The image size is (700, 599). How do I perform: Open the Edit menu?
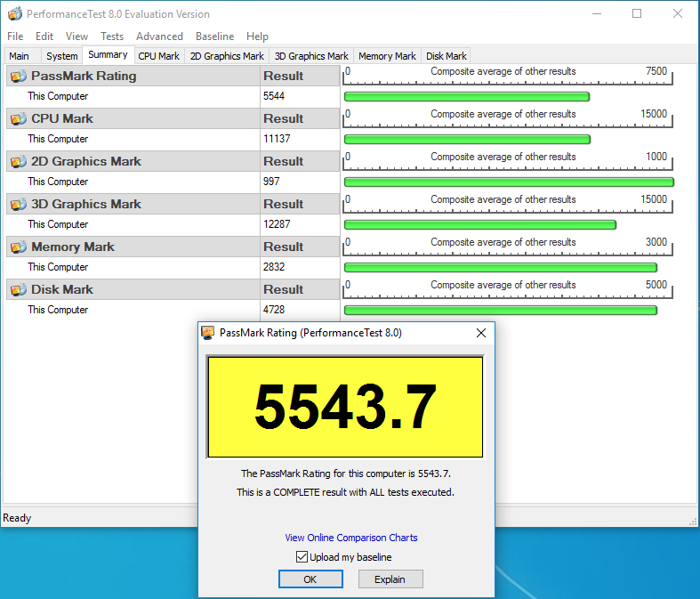44,36
